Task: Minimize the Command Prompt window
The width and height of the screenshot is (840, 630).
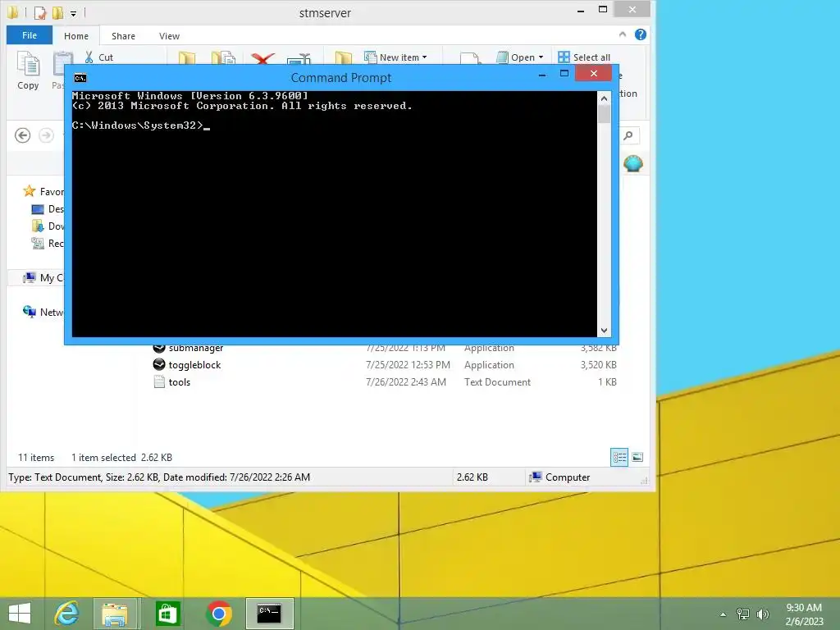Action: [x=542, y=75]
